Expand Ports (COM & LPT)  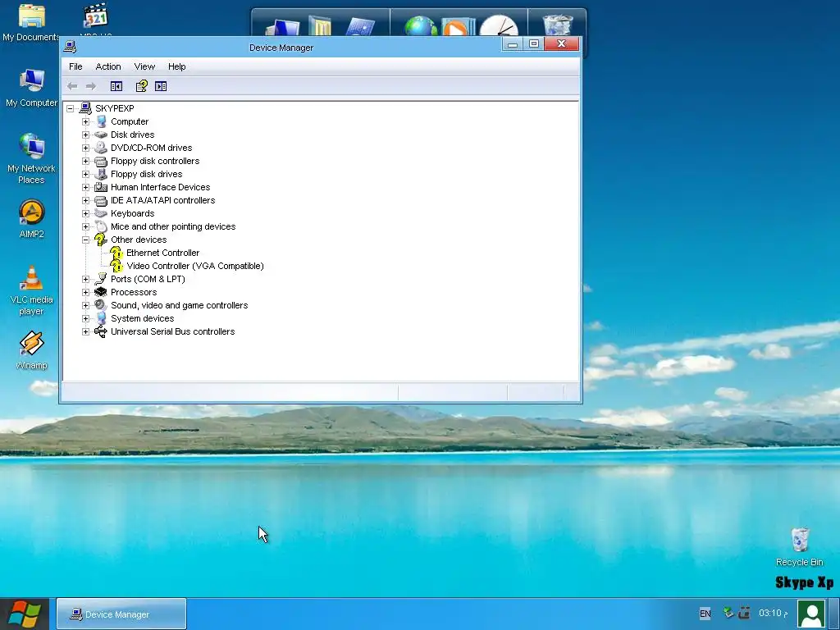click(x=85, y=279)
